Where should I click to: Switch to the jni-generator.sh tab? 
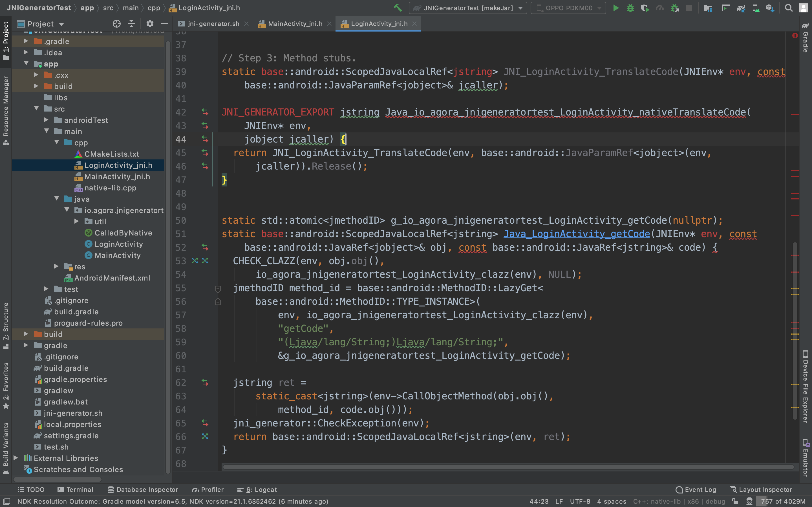click(x=213, y=23)
